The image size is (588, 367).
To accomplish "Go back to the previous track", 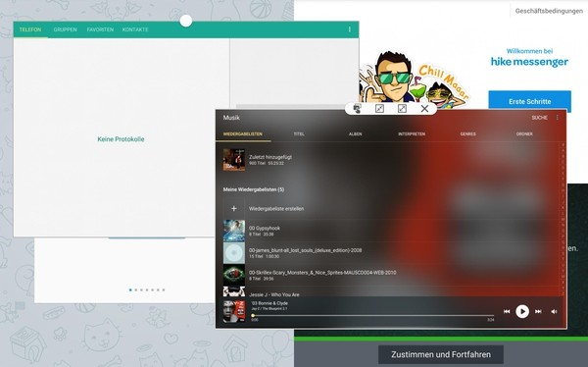I will (507, 311).
